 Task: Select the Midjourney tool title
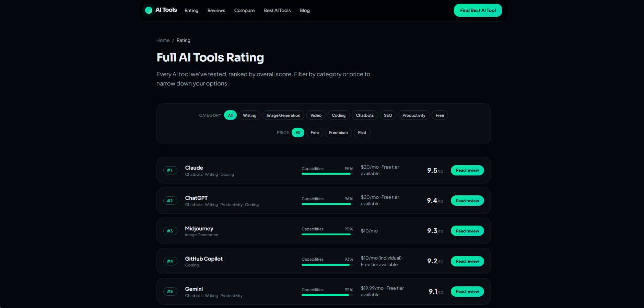(199, 229)
